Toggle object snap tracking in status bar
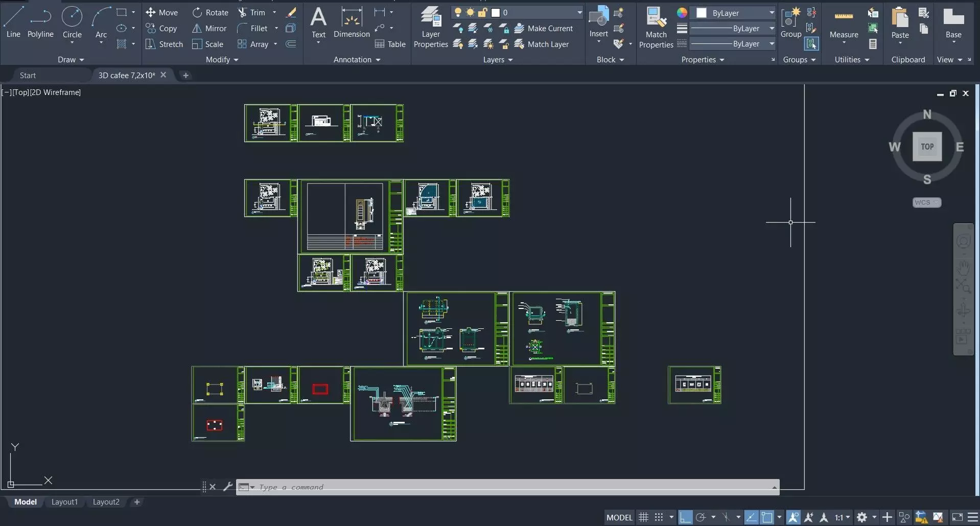980x526 pixels. [751, 517]
